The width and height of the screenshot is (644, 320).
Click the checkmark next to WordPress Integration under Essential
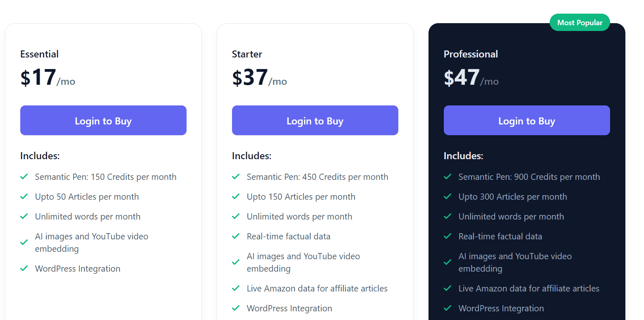click(24, 268)
